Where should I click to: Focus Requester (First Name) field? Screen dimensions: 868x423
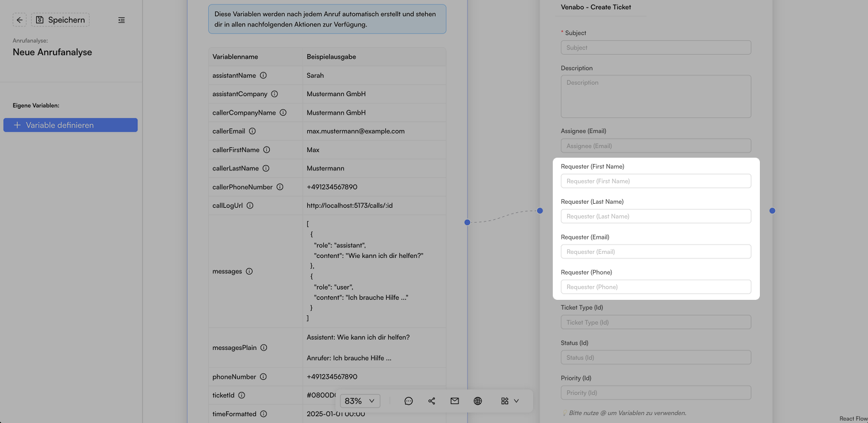pos(656,181)
